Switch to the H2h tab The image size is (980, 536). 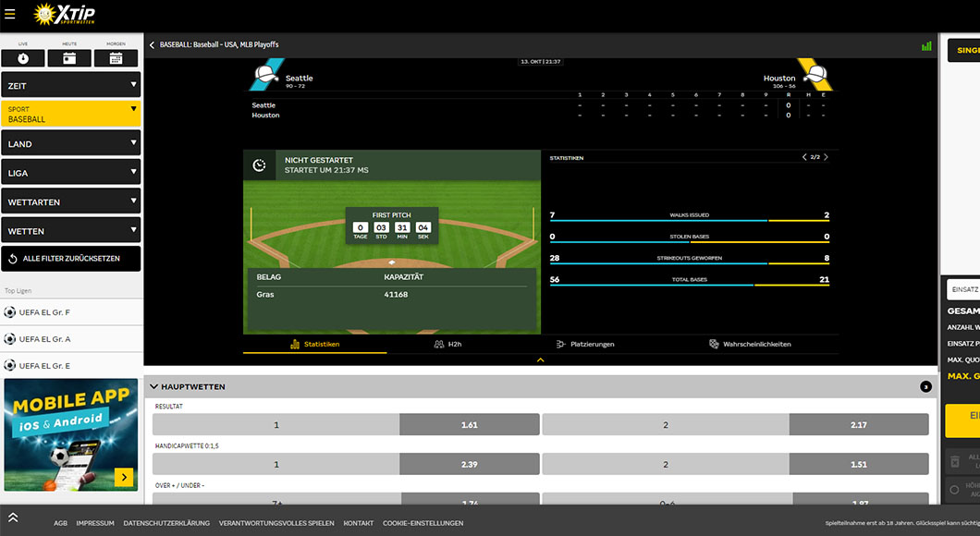coord(447,344)
